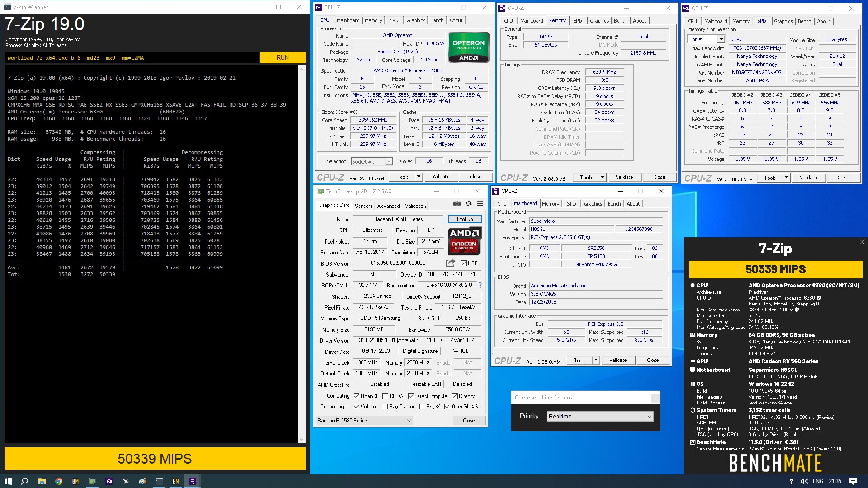This screenshot has height=488, width=868.
Task: Click the Bus Interface question mark icon
Action: pyautogui.click(x=480, y=285)
